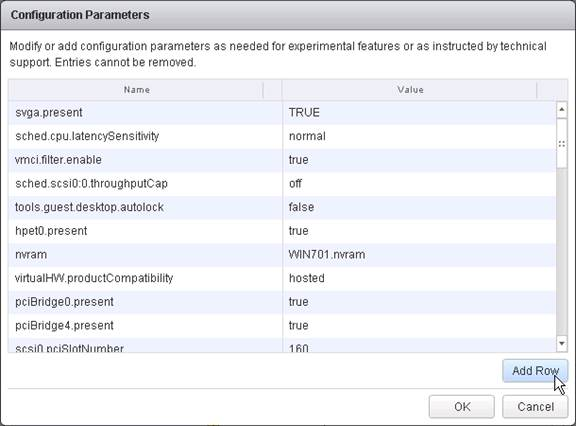Select the scsi0.pciSlotNumber row
The image size is (576, 426).
coord(282,345)
